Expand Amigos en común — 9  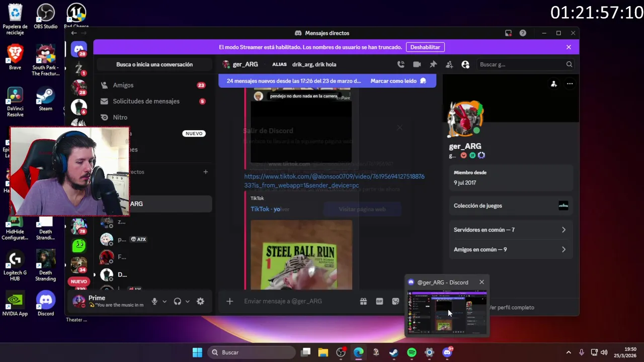510,249
